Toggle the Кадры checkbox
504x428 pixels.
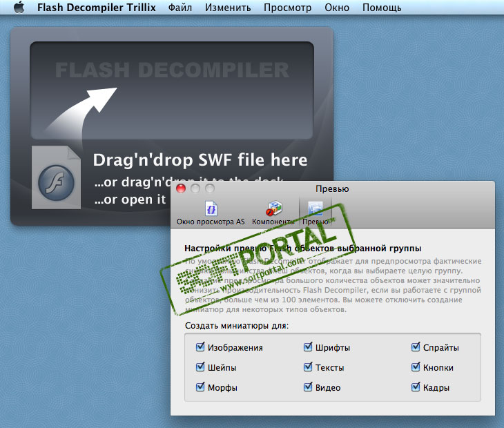pos(416,387)
